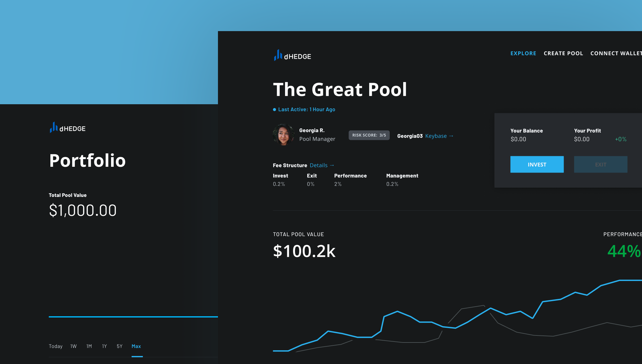Switch chart to the 1M range
This screenshot has width=642, height=364.
coord(89,346)
